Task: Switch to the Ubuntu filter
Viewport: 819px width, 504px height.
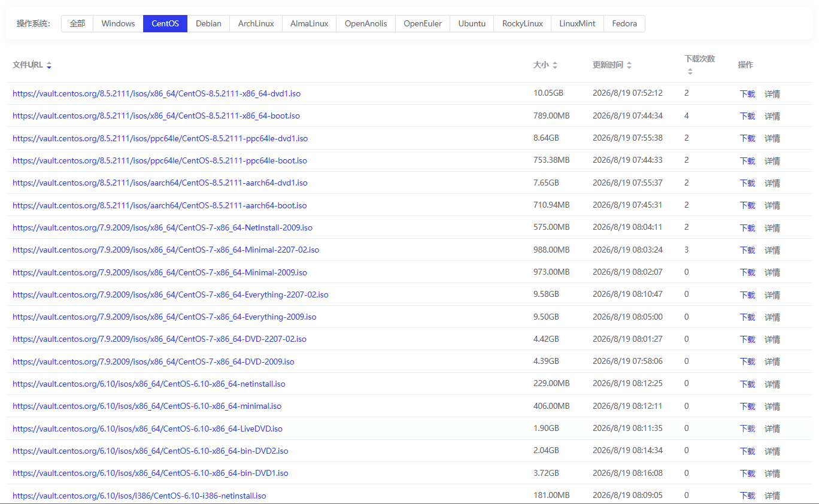Action: click(x=472, y=24)
